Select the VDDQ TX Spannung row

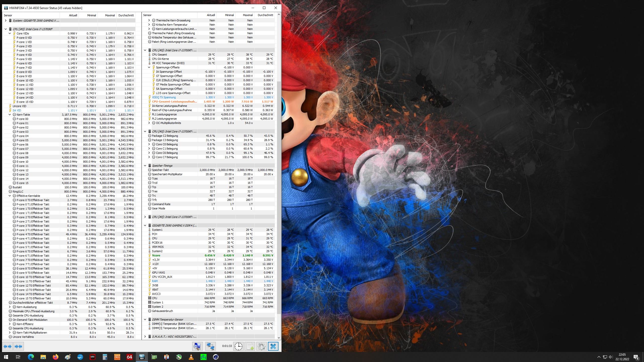click(x=208, y=97)
